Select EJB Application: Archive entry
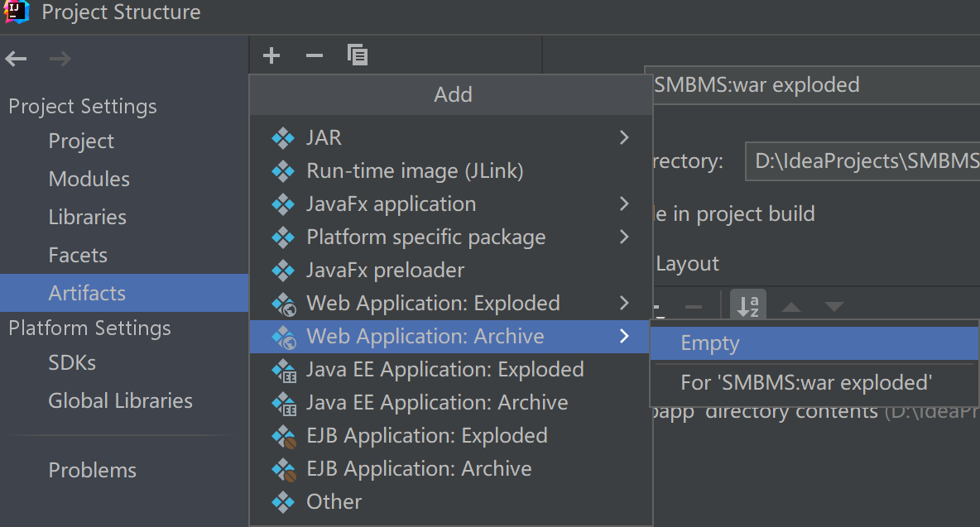The height and width of the screenshot is (527, 980). 419,468
